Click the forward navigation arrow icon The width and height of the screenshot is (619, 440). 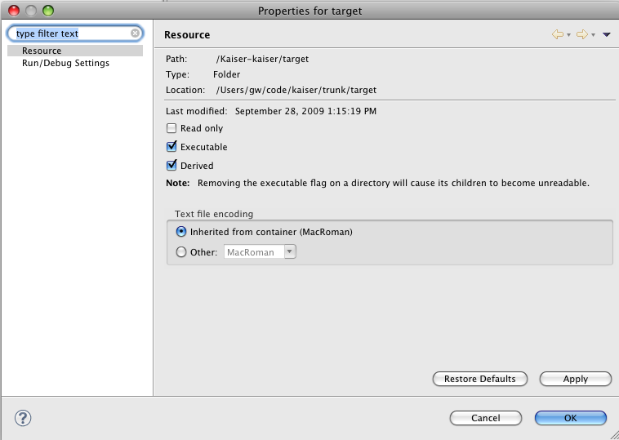[582, 35]
